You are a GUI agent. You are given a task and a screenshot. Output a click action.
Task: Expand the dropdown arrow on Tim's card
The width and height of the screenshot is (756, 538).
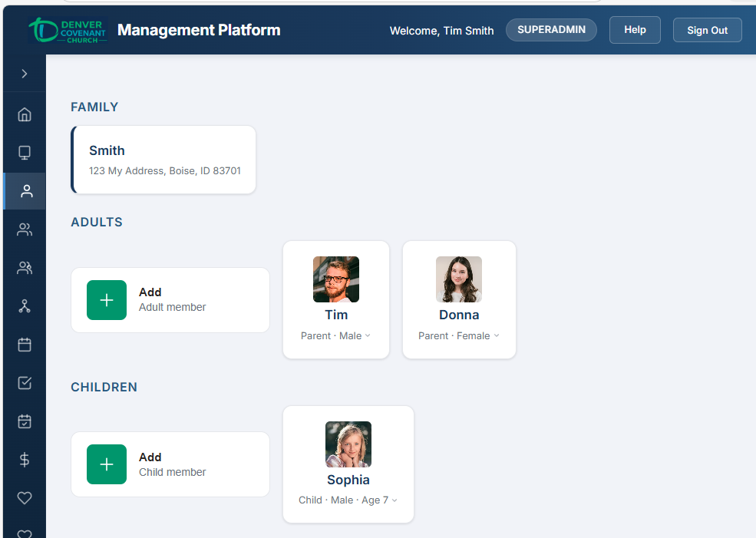click(x=368, y=336)
